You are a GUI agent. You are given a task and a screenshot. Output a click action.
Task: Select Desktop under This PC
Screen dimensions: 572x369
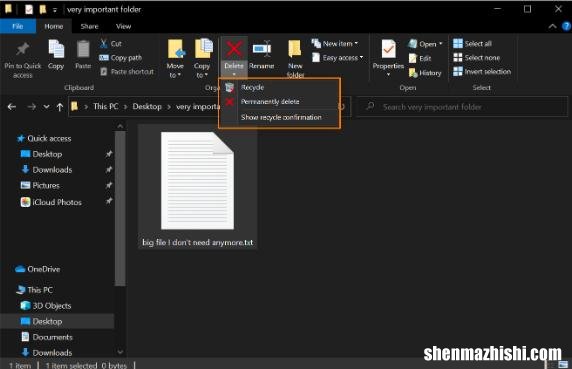click(57, 322)
